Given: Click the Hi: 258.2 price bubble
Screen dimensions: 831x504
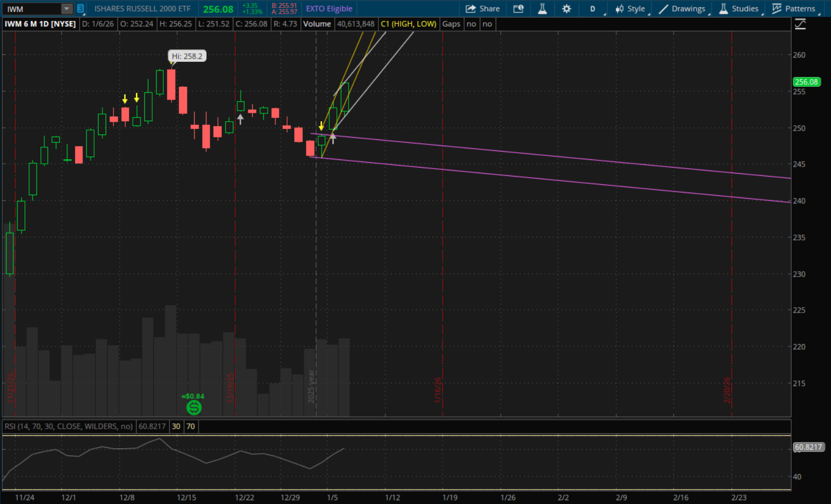Looking at the screenshot, I should tap(187, 56).
